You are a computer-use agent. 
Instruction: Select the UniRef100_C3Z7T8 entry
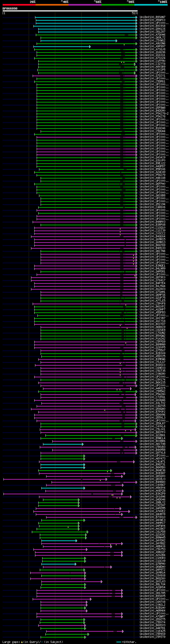pyautogui.click(x=152, y=64)
